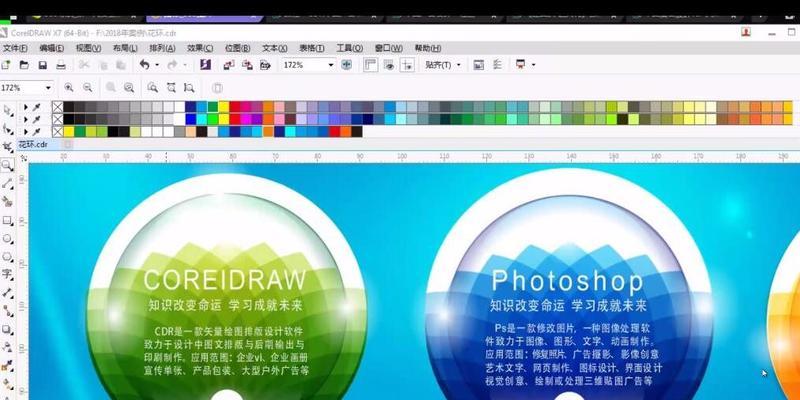800x400 pixels.
Task: Open the 效果(C) menu
Action: pos(200,48)
